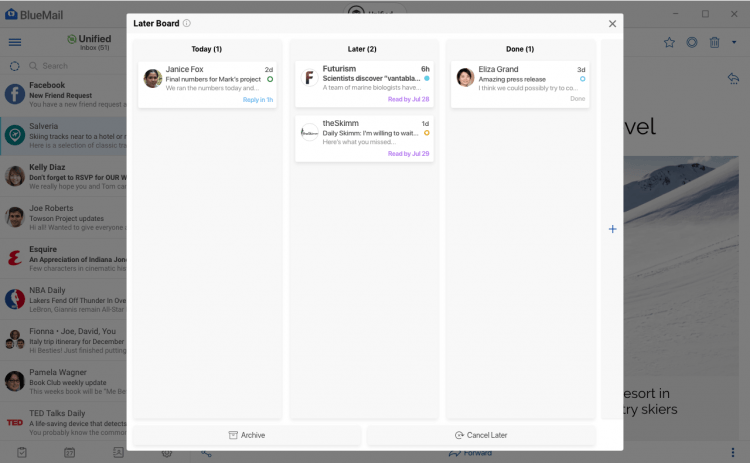Screen dimensions: 750x463
Task: Open theSkimm card in Later column
Action: click(364, 138)
